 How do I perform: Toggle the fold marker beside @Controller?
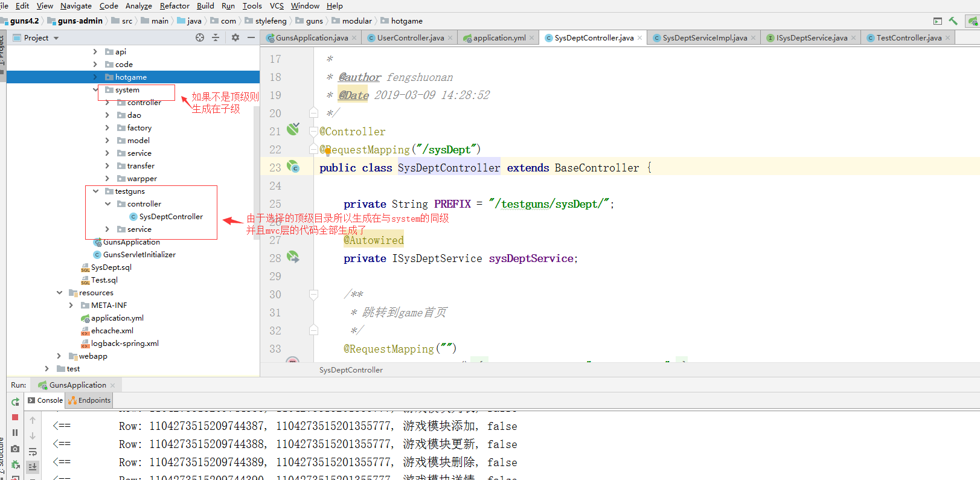pos(313,131)
